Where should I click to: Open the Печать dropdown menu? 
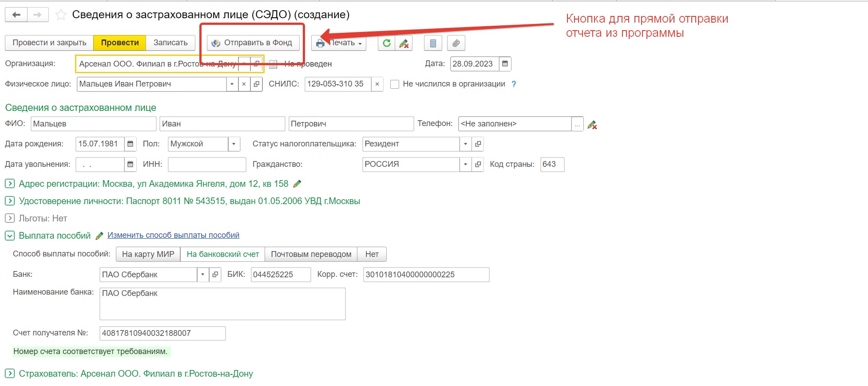click(339, 43)
